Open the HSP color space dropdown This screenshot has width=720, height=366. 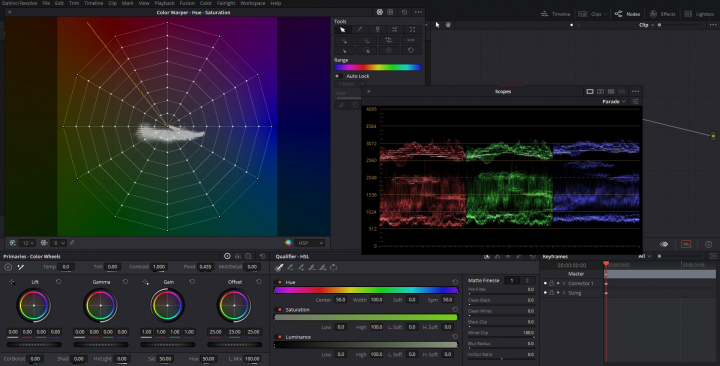pos(309,243)
